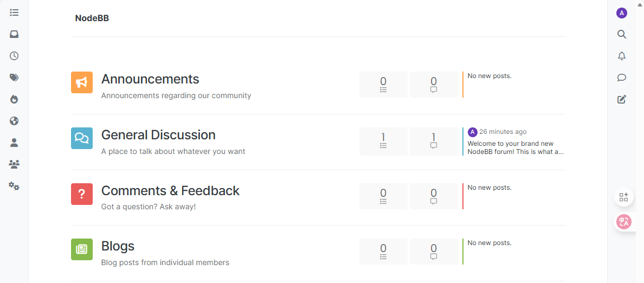Open the Announcements category
Image resolution: width=644 pixels, height=283 pixels.
pyautogui.click(x=150, y=79)
